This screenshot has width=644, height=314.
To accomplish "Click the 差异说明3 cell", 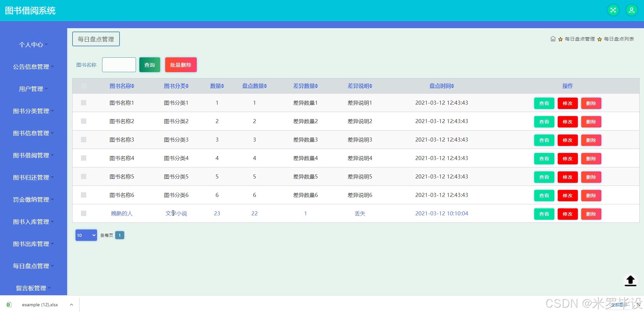I will [x=360, y=140].
